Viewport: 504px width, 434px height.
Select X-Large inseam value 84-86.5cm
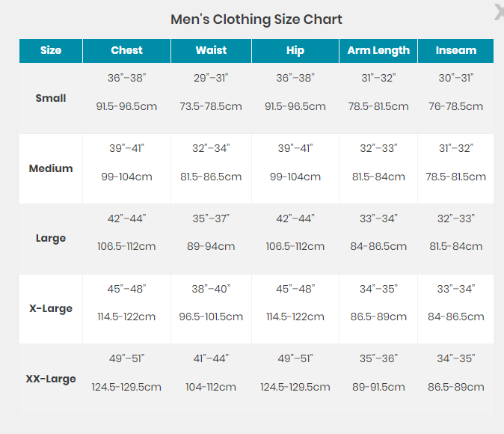456,317
